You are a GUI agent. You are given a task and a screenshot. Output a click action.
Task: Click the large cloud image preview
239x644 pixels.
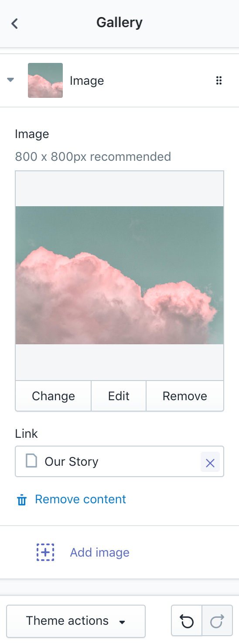(119, 275)
